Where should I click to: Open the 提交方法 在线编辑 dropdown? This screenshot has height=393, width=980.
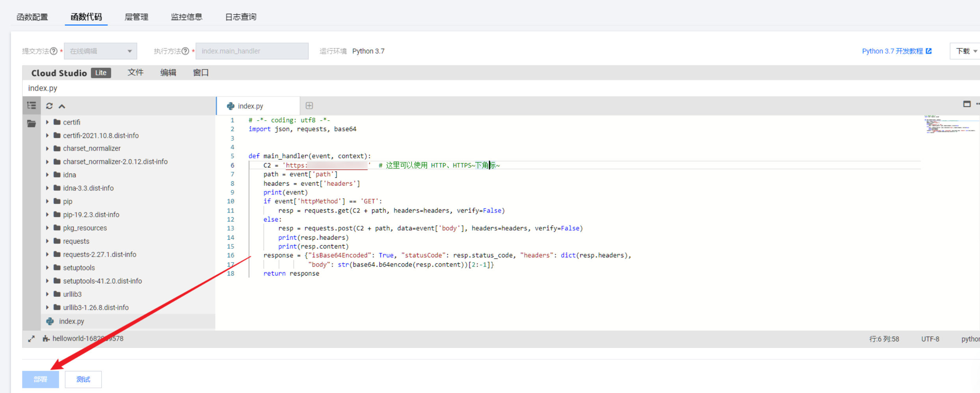click(x=100, y=51)
